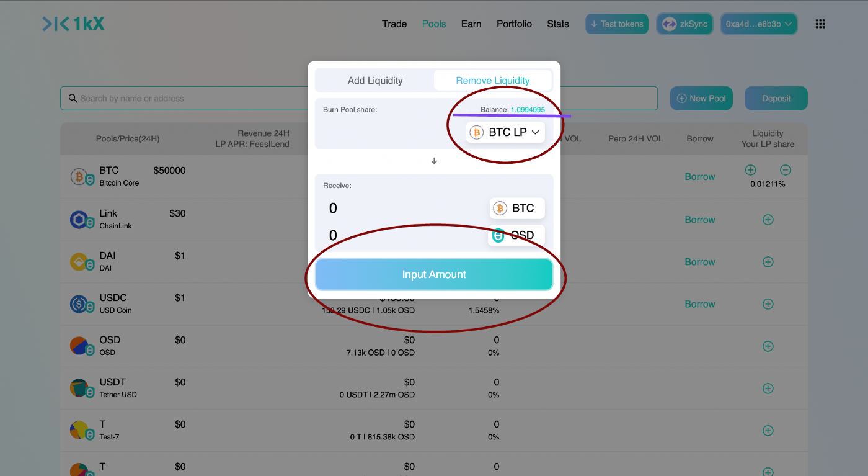Click the swap direction arrow in the dialog
The height and width of the screenshot is (476, 868).
tap(434, 161)
